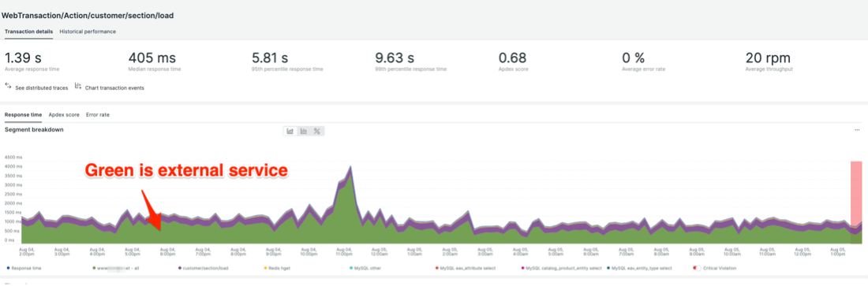Click the Aug 05, 12:00am x-axis label
868x286 pixels.
point(380,251)
